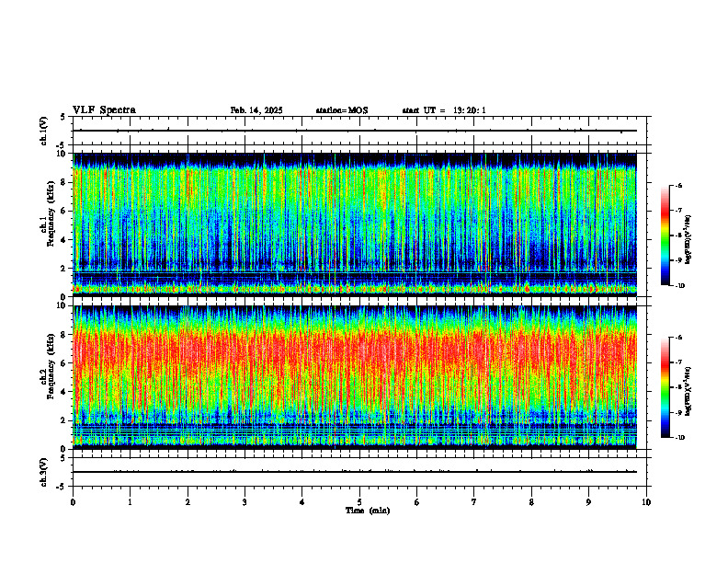Click the '-5' tick on the ch.3(V) axis

tap(63, 487)
